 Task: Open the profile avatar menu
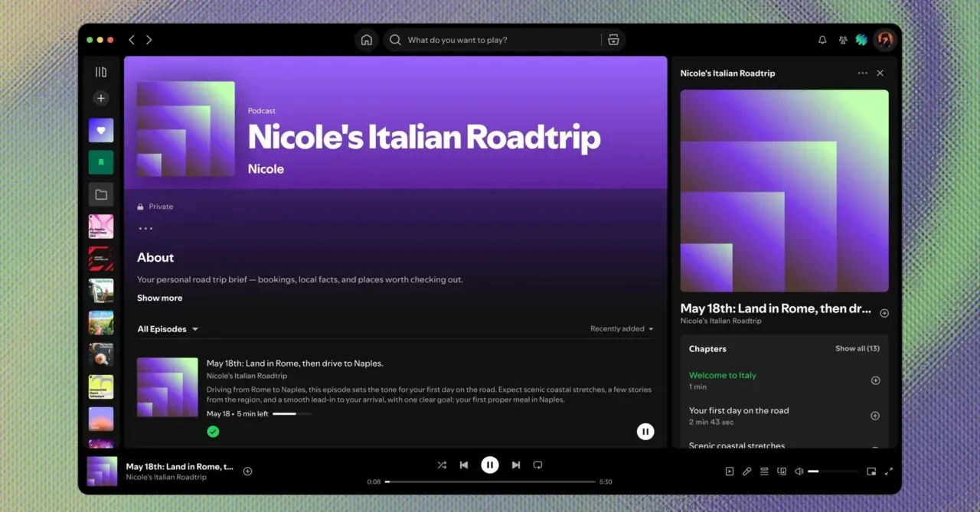click(x=885, y=40)
